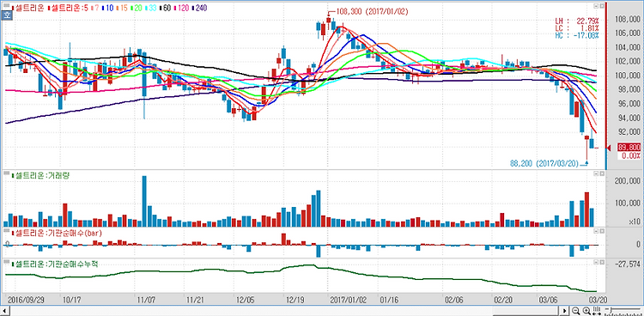Click horizontal scrollbar left arrow

point(4,311)
